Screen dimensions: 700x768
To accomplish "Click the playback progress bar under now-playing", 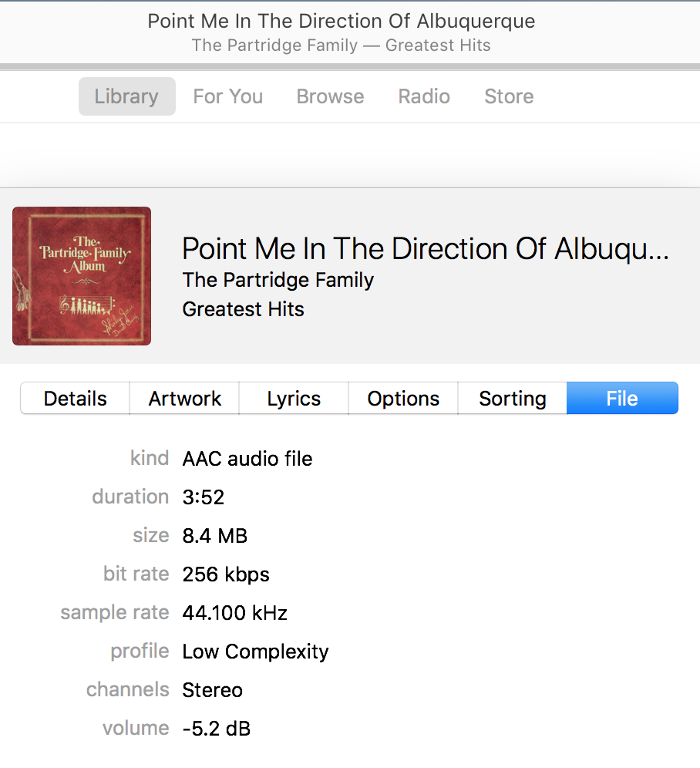I will (x=350, y=66).
